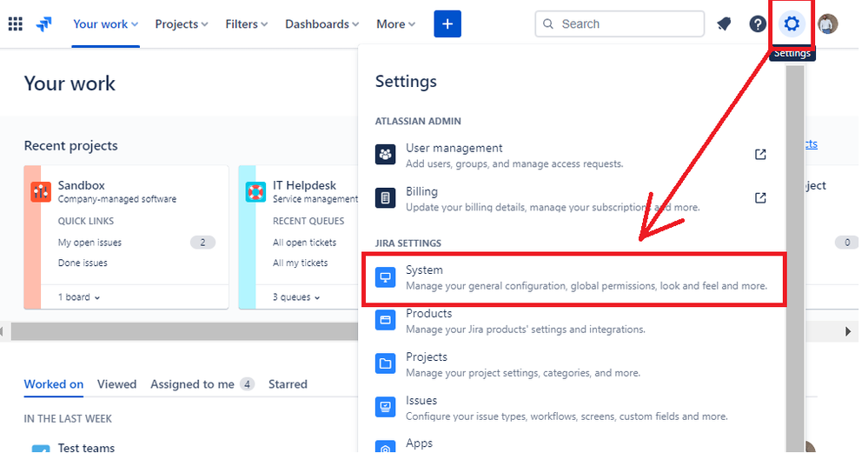868x453 pixels.
Task: Open All my tickets queue
Action: pyautogui.click(x=300, y=263)
